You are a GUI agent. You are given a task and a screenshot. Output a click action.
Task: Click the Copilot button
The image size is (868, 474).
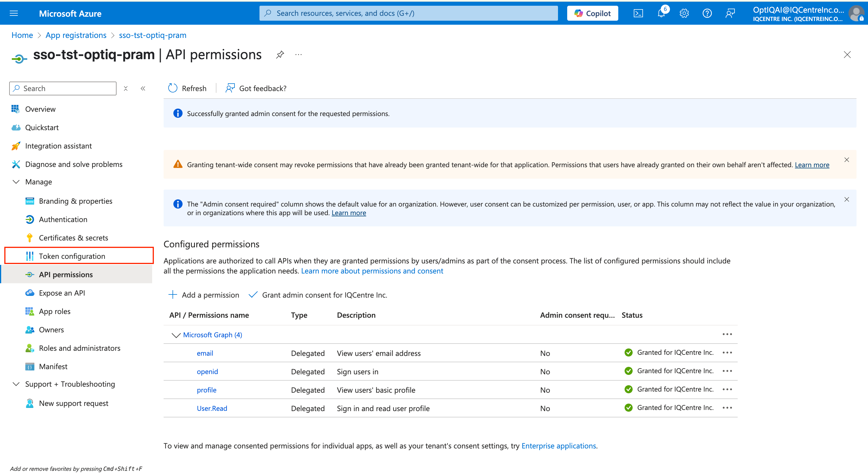tap(592, 13)
